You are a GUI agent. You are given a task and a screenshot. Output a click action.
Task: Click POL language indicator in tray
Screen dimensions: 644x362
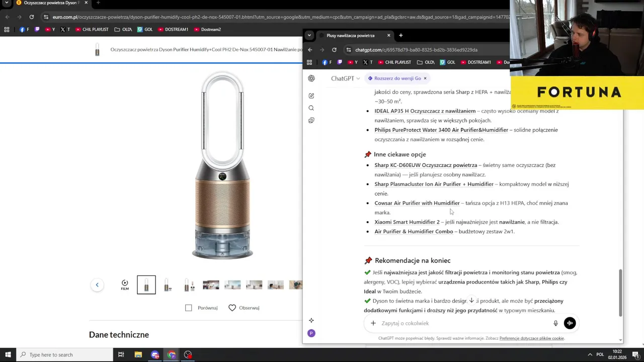600,354
